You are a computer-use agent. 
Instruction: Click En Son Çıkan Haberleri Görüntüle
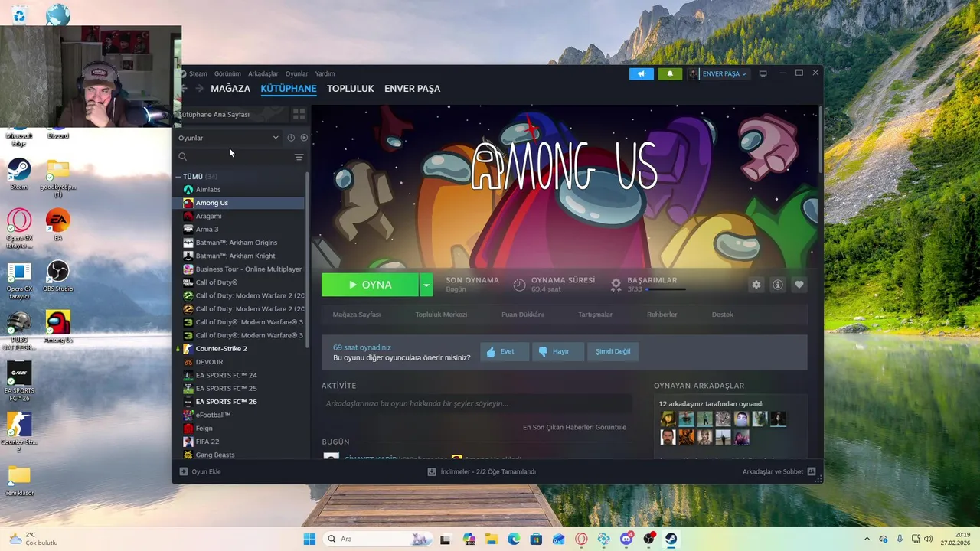[x=574, y=427]
